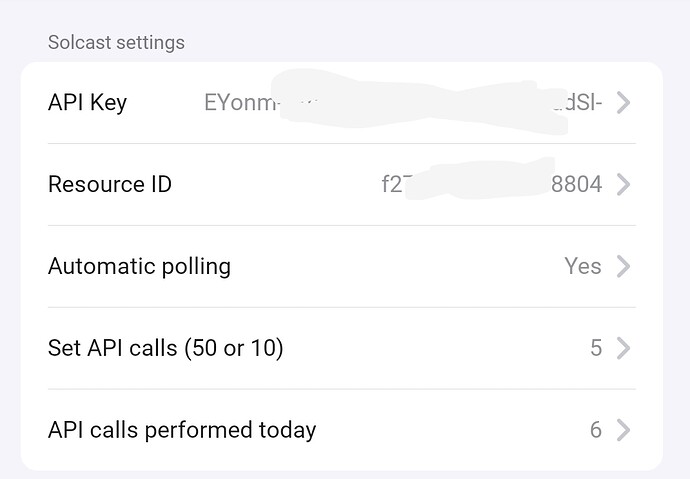Open API calls performed today chevron
690x479 pixels.
pos(623,431)
